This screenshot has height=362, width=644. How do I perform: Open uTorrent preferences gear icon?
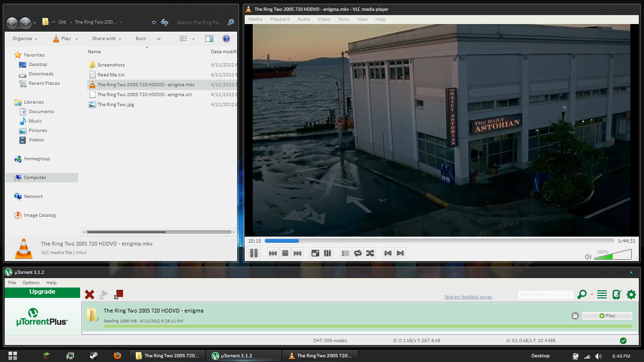pos(631,295)
